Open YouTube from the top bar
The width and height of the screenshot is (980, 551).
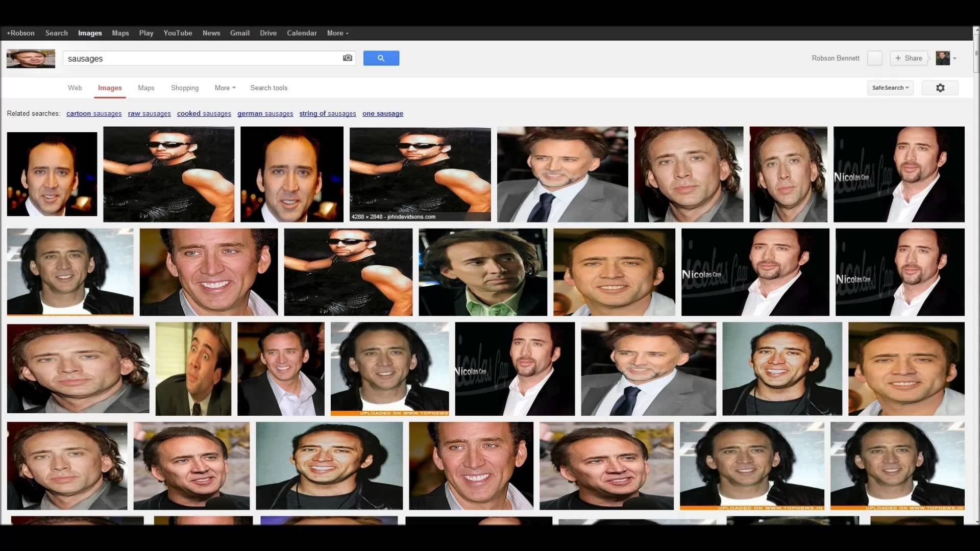click(x=178, y=33)
